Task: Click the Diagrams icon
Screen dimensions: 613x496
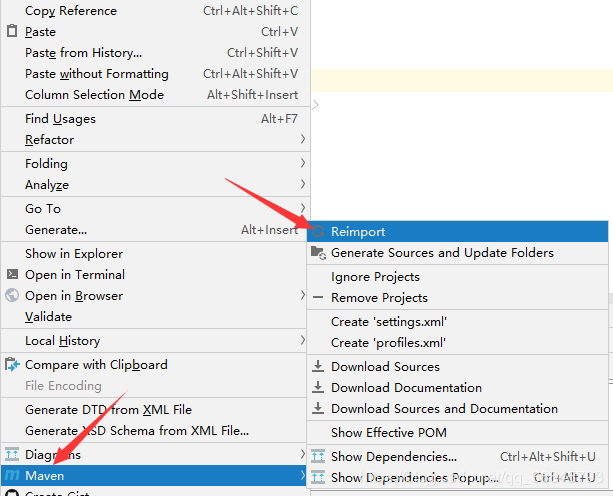Action: (12, 454)
